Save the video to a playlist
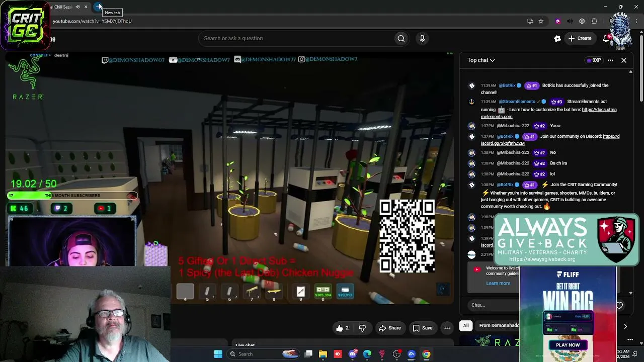 click(423, 328)
